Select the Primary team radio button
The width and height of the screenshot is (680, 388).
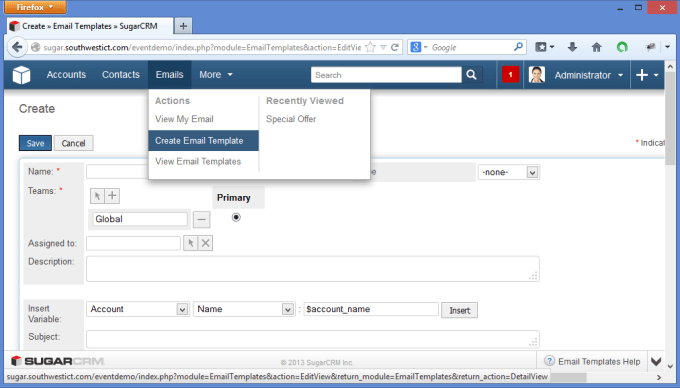pyautogui.click(x=236, y=217)
